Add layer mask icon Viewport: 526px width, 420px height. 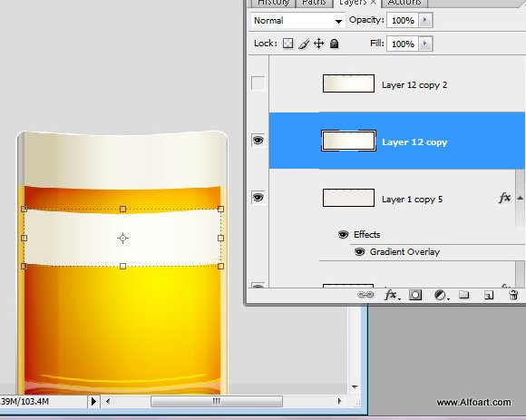(x=415, y=295)
